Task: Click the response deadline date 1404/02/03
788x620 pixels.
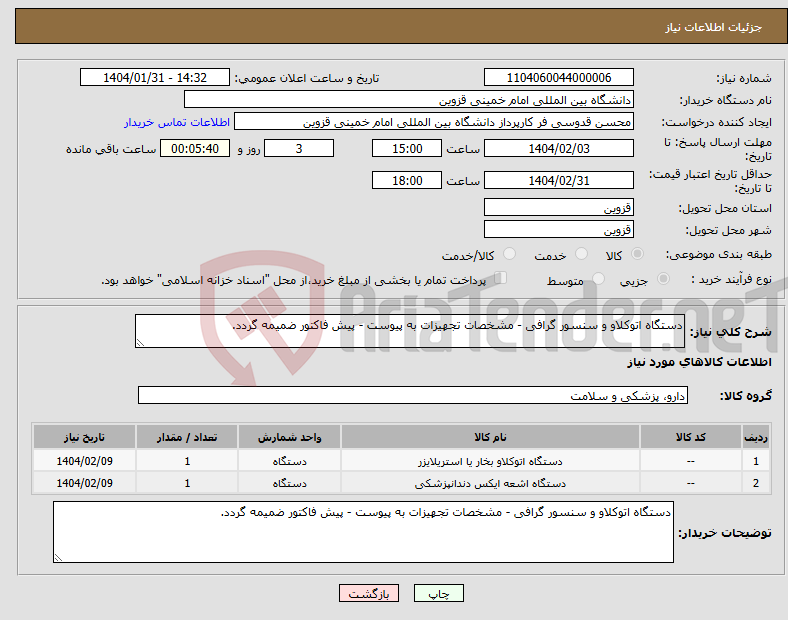Action: 559,148
